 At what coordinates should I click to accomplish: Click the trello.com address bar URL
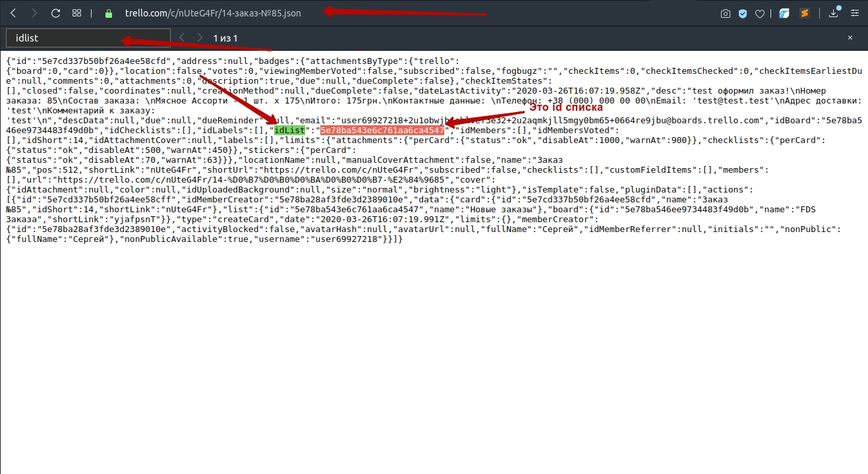pos(213,13)
